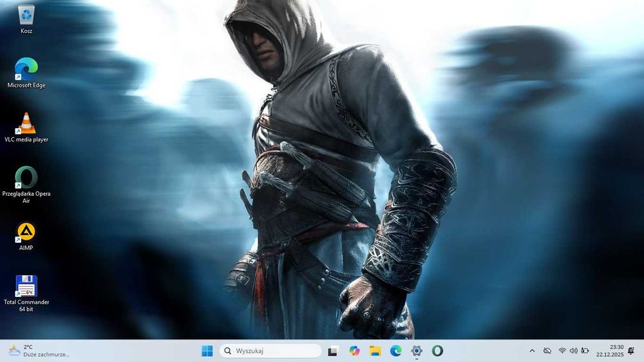
Task: Click the Wyszukaj search box
Action: point(270,351)
